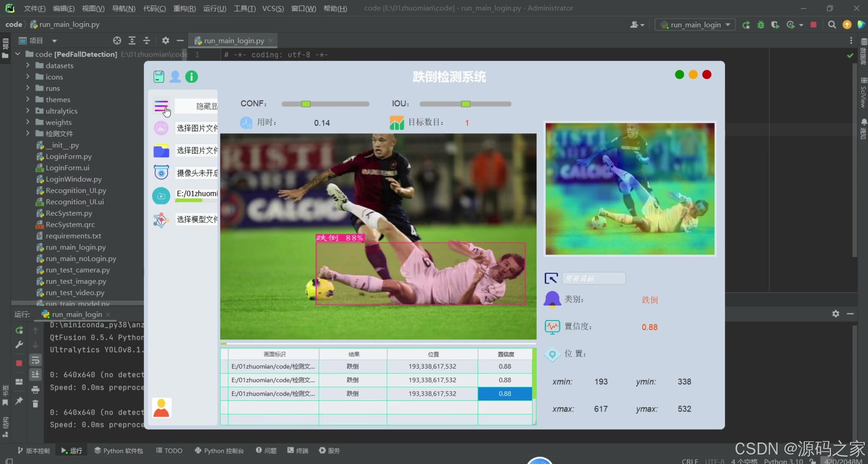Screen dimensions: 868x464
Task: Toggle soft-wrap in the run console
Action: pyautogui.click(x=35, y=360)
